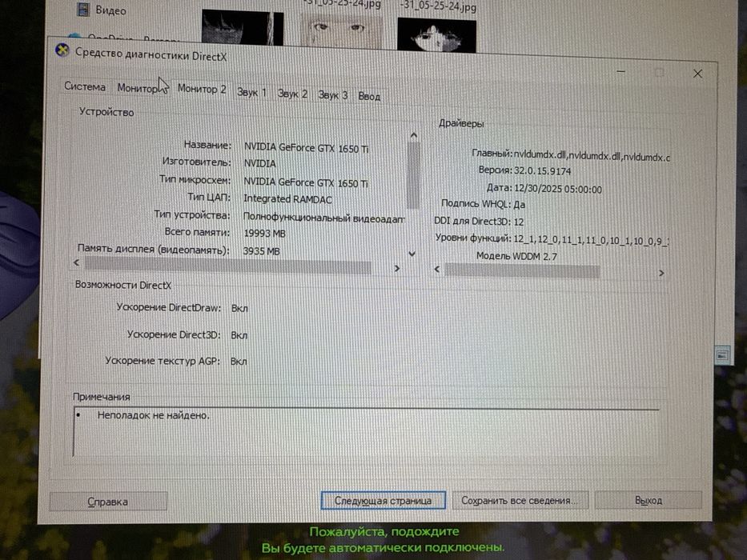747x560 pixels.
Task: Click drivers list scroll right arrow
Action: pyautogui.click(x=661, y=273)
